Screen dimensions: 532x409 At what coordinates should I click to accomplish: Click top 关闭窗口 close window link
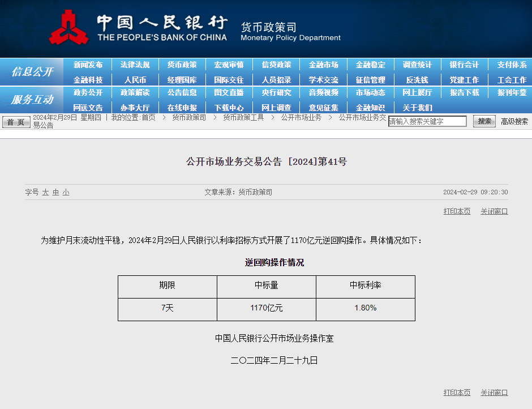coord(494,211)
